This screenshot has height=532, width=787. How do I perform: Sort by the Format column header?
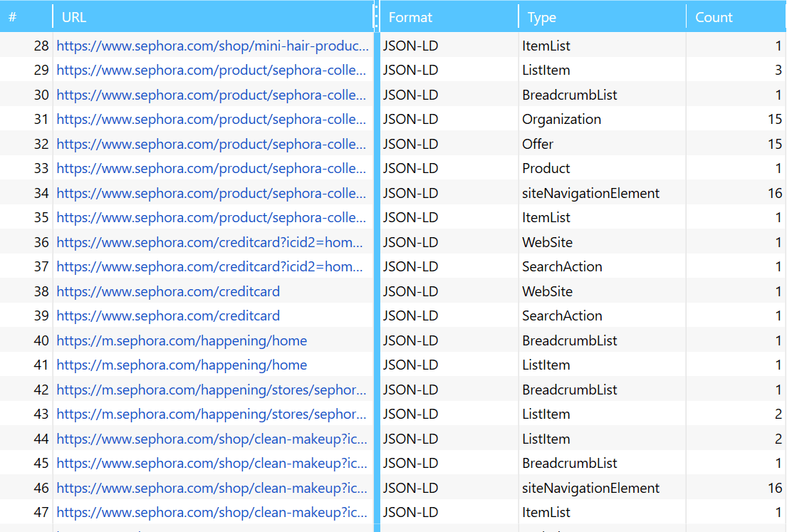(449, 16)
